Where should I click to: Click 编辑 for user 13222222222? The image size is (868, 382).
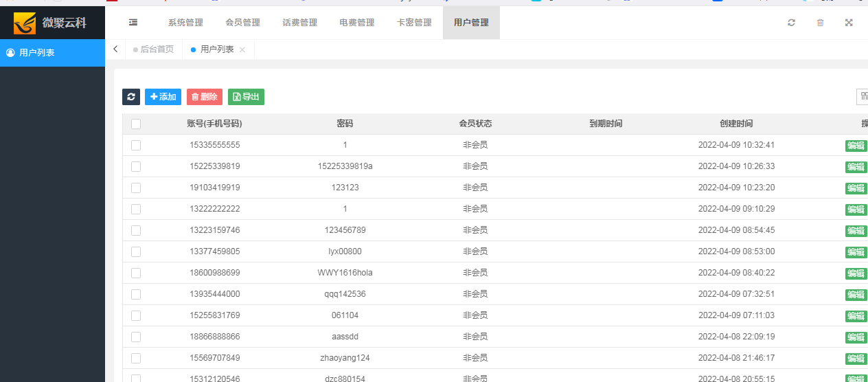click(x=856, y=210)
